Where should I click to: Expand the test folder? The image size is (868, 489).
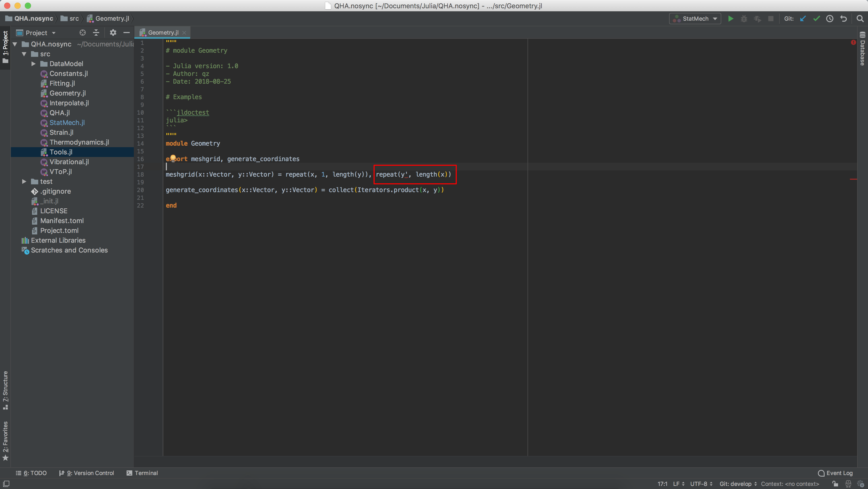tap(24, 181)
